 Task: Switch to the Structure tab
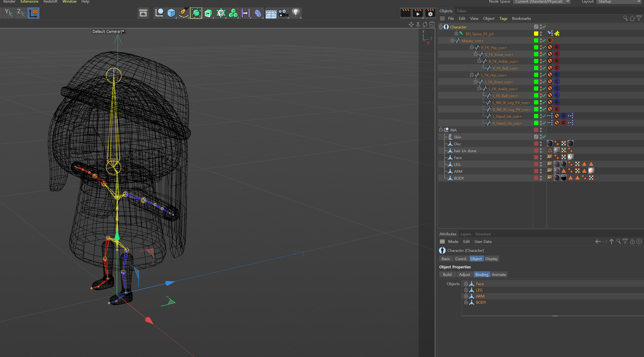[x=483, y=234]
